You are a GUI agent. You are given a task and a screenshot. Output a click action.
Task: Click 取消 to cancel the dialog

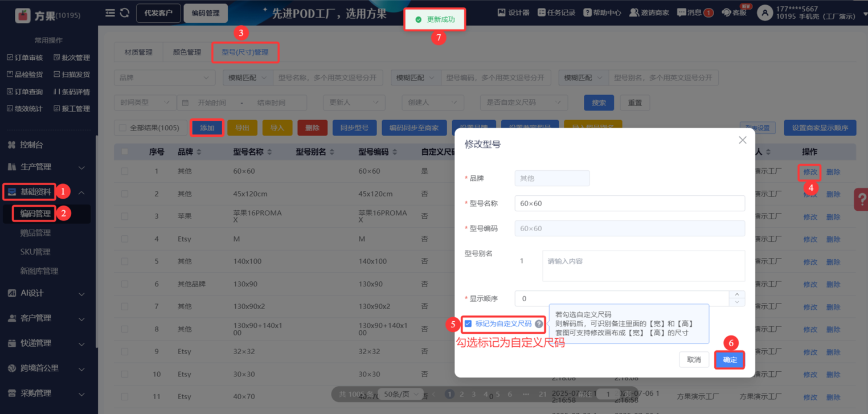(694, 360)
